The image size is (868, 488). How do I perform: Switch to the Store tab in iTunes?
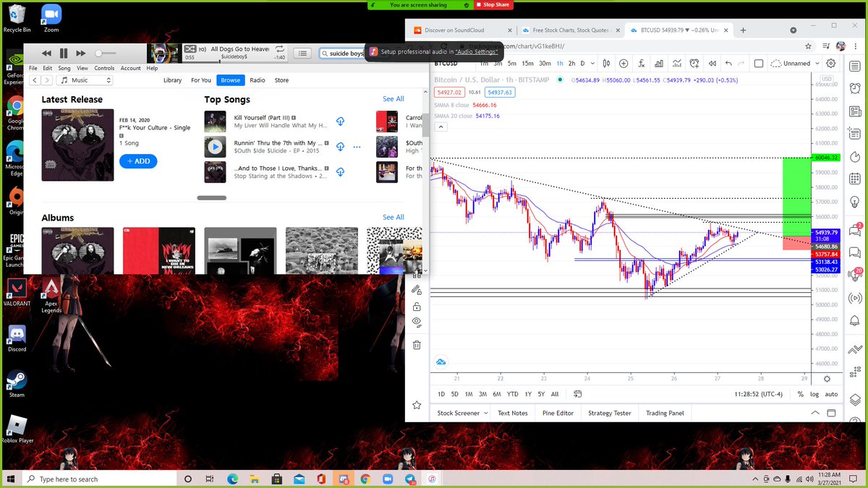[x=281, y=80]
